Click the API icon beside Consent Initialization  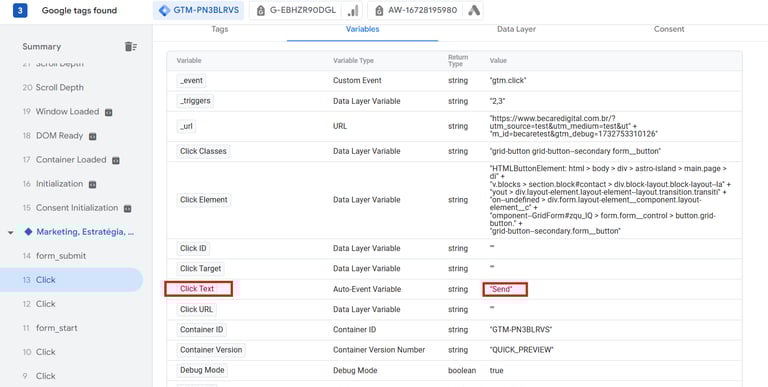pos(127,208)
